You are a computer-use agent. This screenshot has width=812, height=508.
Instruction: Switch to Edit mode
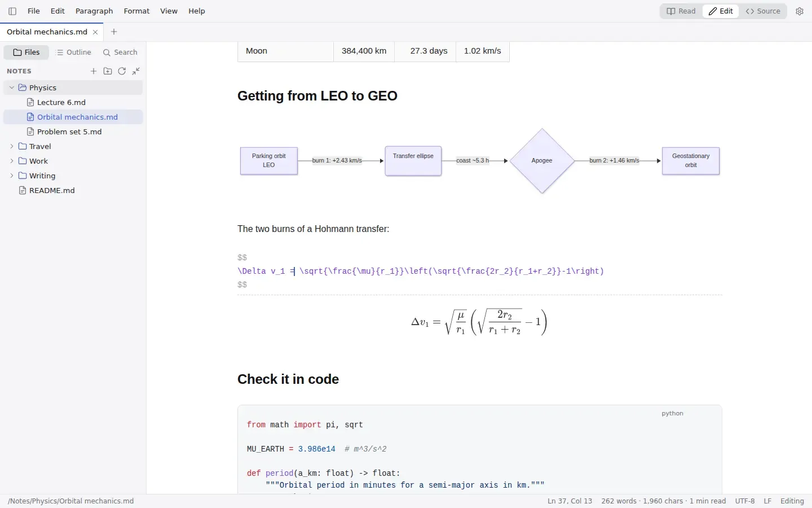point(721,11)
